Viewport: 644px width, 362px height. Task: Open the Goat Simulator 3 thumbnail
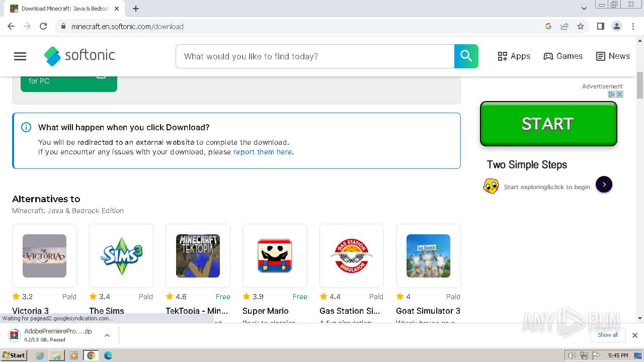click(x=428, y=256)
